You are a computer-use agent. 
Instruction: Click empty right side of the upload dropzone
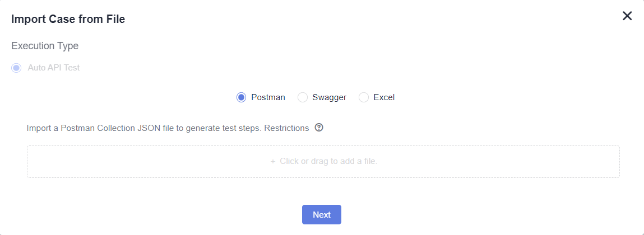(513, 162)
